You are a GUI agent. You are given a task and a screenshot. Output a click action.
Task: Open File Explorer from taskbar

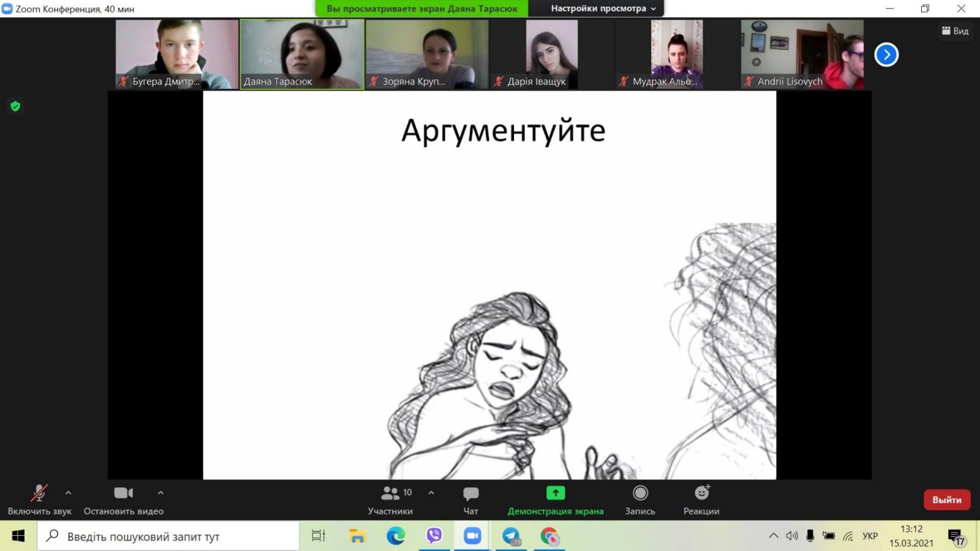357,536
